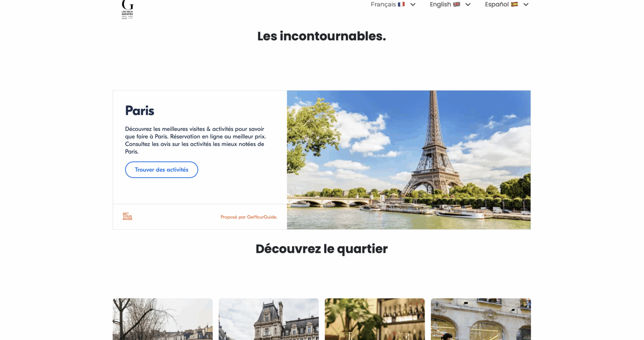Click the French flag icon

tap(401, 4)
